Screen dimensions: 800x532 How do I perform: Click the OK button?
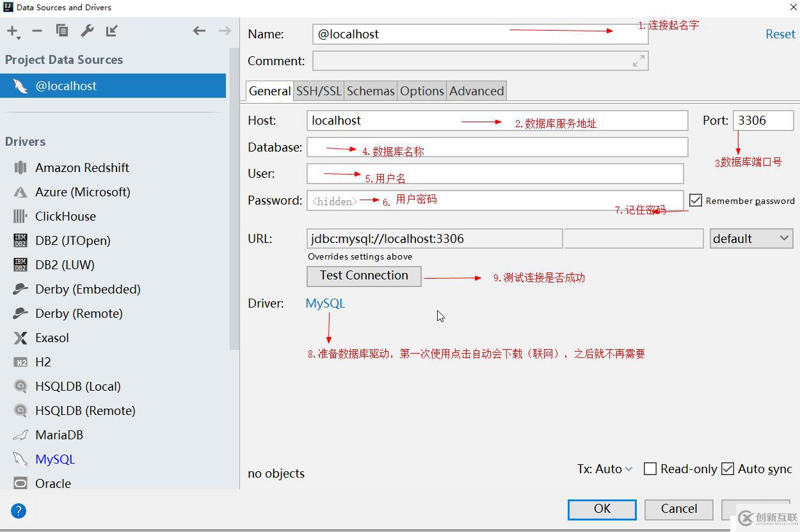point(602,509)
